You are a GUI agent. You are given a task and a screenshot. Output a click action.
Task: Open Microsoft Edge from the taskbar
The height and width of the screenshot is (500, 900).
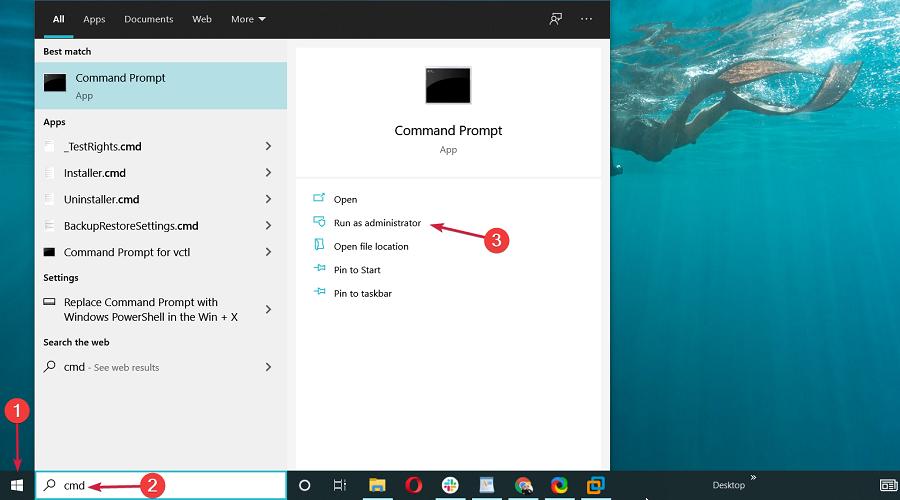pos(559,485)
